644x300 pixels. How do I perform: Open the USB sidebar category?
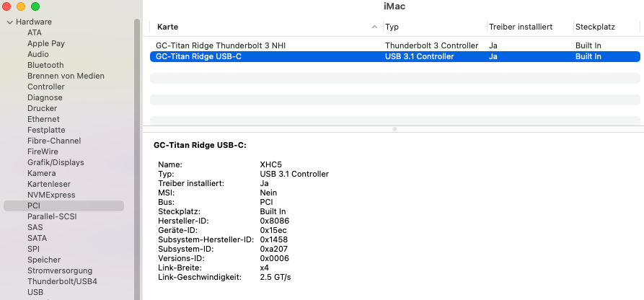[35, 292]
